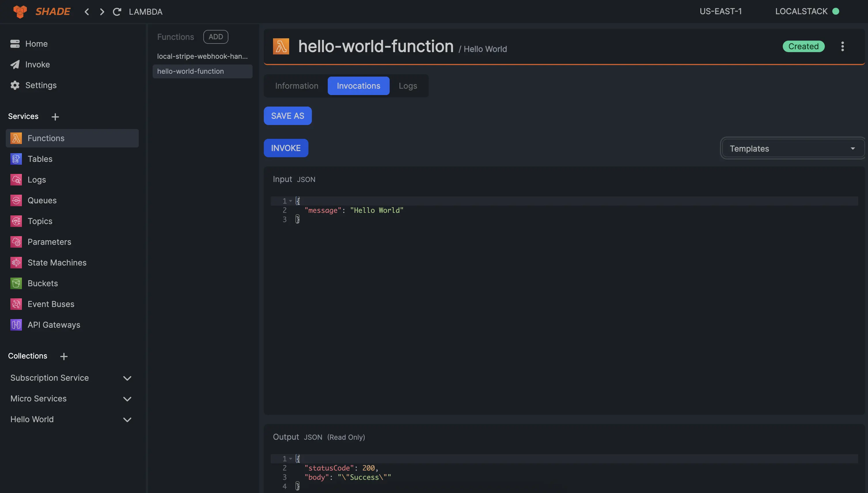Screen dimensions: 868x493
Task: Add a new collection with plus icon
Action: click(x=64, y=356)
